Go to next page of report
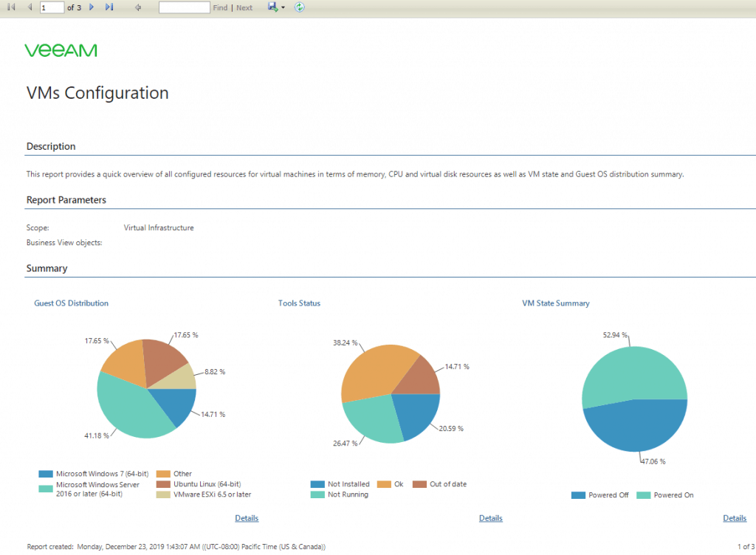756x555 pixels. pyautogui.click(x=91, y=7)
